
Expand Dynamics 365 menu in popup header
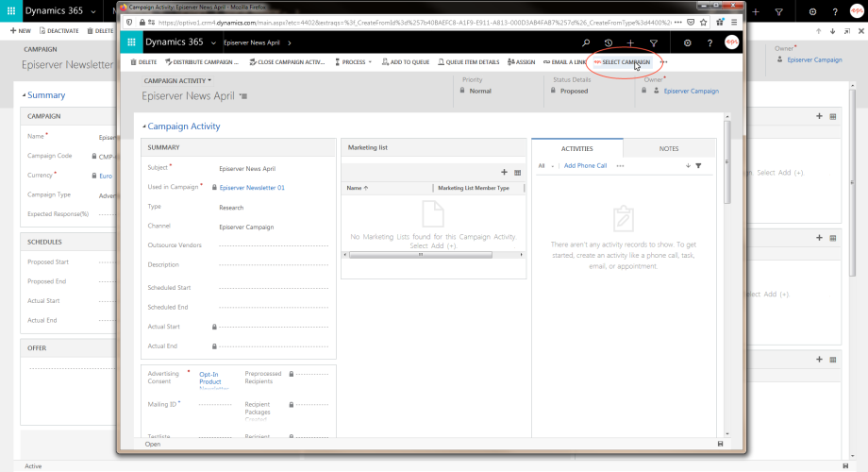click(x=213, y=42)
